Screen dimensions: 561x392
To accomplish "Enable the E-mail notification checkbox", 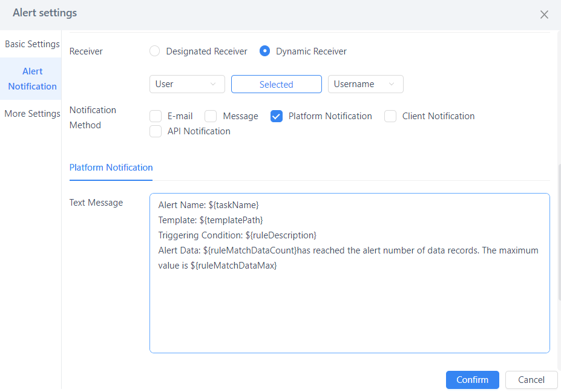I will tap(155, 116).
